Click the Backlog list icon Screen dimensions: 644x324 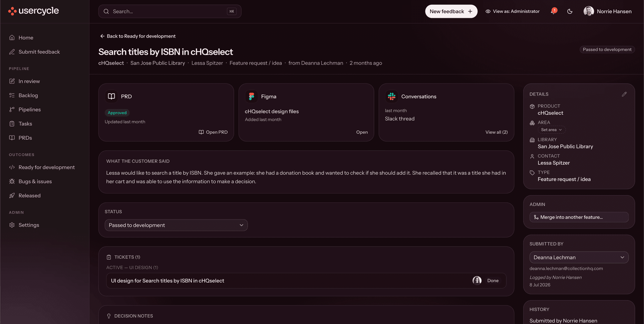coord(12,96)
